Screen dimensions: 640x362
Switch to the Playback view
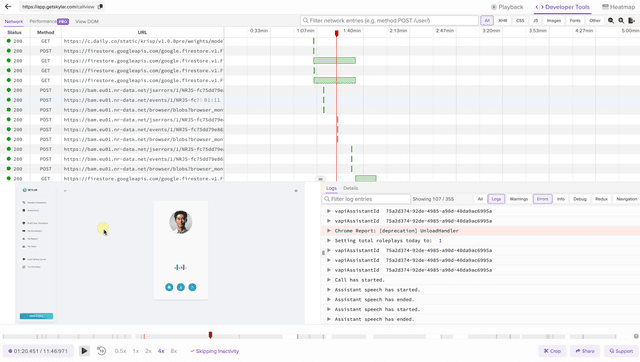pyautogui.click(x=507, y=7)
